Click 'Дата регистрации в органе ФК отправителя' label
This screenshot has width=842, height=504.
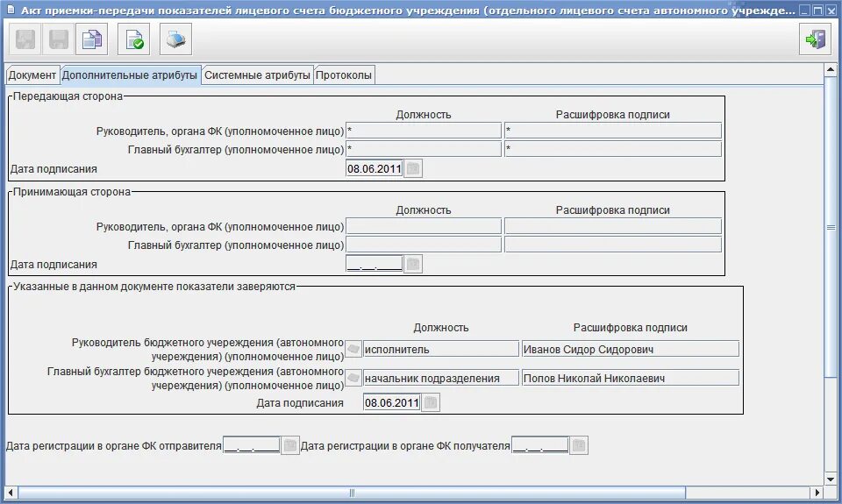click(x=113, y=445)
